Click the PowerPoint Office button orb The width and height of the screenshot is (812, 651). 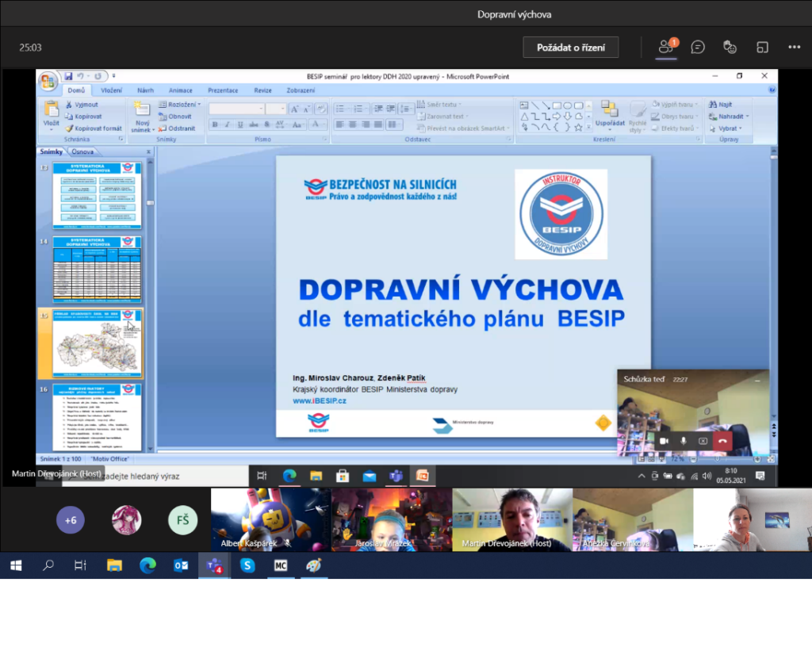pos(48,80)
